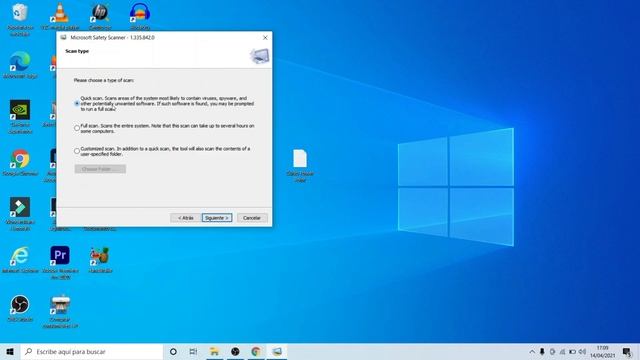
Task: Click the taskbar search box
Action: [x=92, y=351]
